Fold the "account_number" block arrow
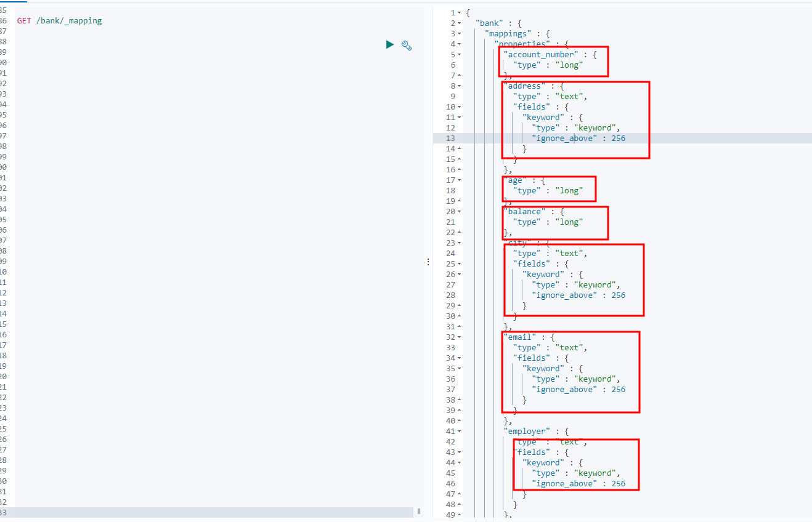Screen dimensions: 812x522 [459, 55]
